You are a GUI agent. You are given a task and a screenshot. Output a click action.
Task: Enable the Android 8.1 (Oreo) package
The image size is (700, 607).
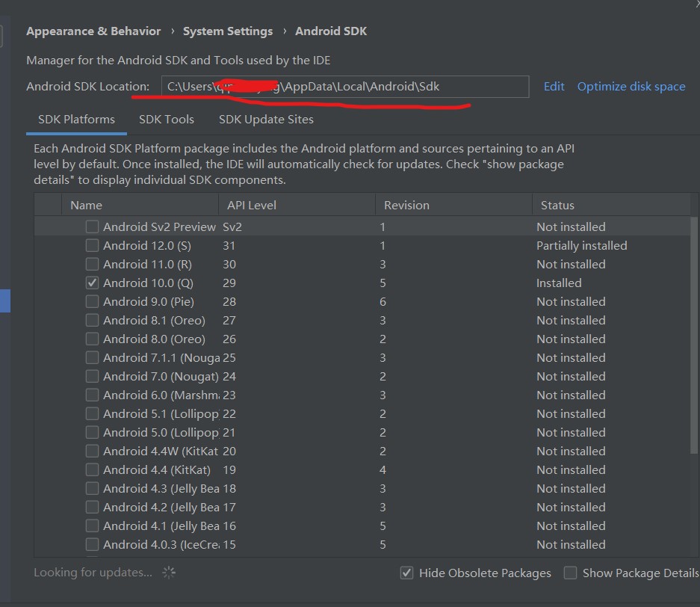pos(91,320)
